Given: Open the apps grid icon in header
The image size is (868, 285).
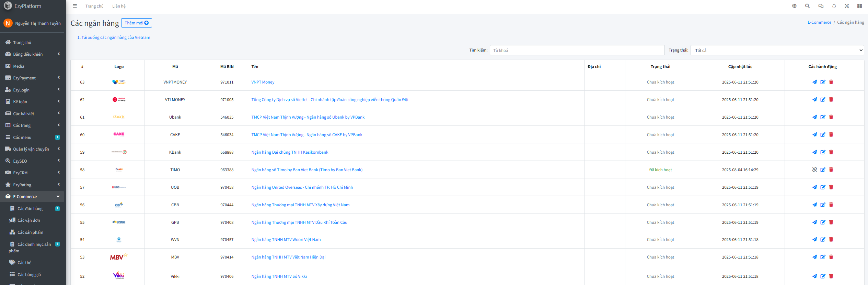Looking at the screenshot, I should (x=859, y=6).
